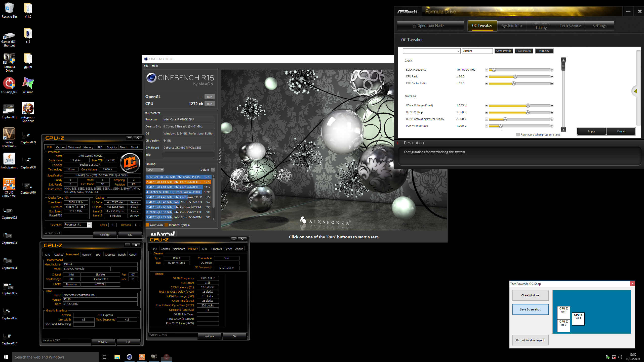Screen dimensions: 644x362
Task: Open the Tech Service tab
Action: point(570,26)
